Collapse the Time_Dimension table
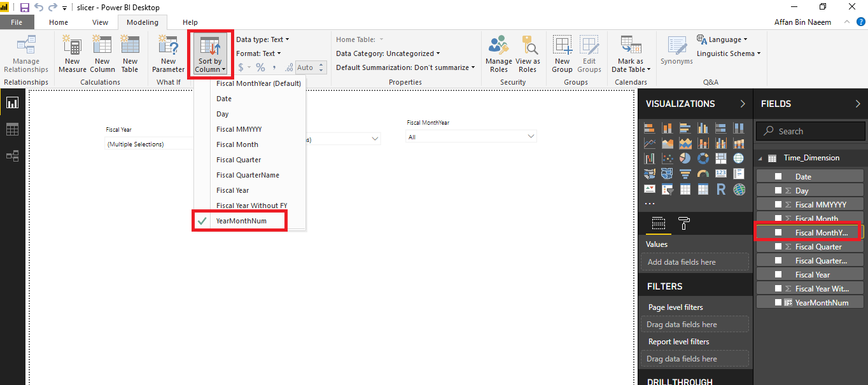The width and height of the screenshot is (868, 385). [x=762, y=158]
